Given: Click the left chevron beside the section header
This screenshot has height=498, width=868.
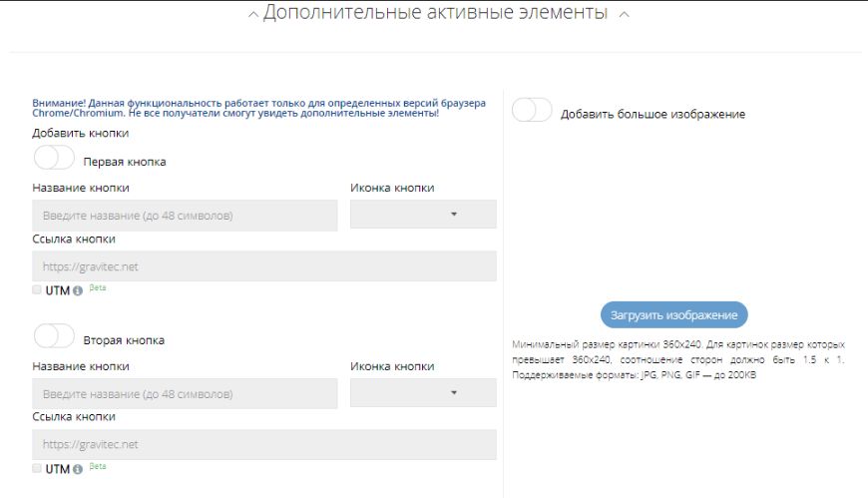Looking at the screenshot, I should (x=252, y=15).
